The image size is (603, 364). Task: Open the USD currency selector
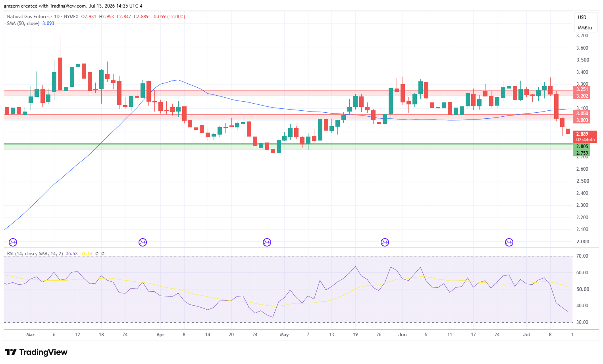(x=582, y=17)
